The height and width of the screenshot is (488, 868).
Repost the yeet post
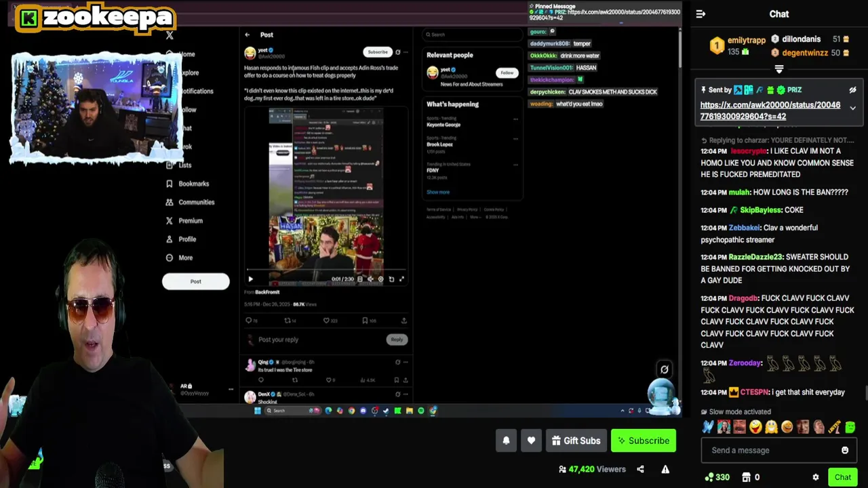click(287, 321)
